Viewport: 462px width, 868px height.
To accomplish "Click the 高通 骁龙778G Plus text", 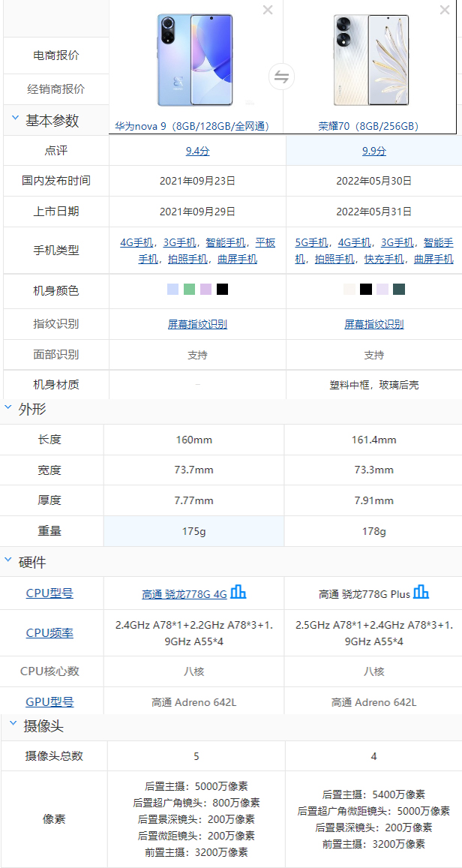I will (364, 594).
